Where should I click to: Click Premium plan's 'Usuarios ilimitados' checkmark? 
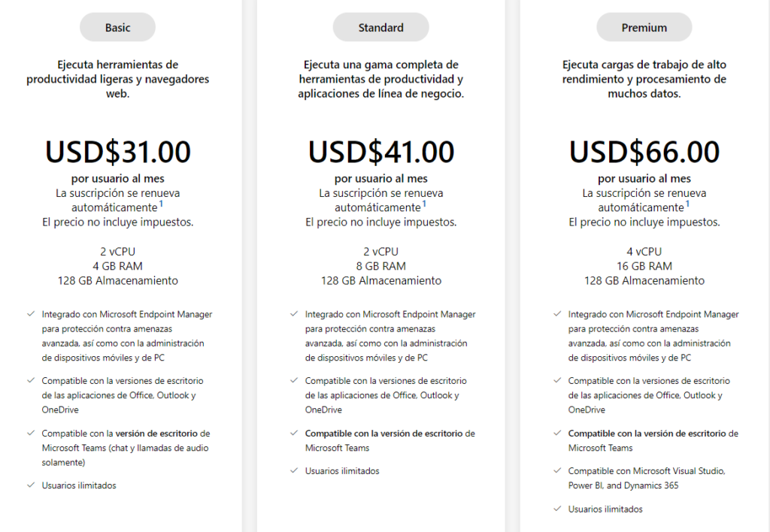click(556, 509)
